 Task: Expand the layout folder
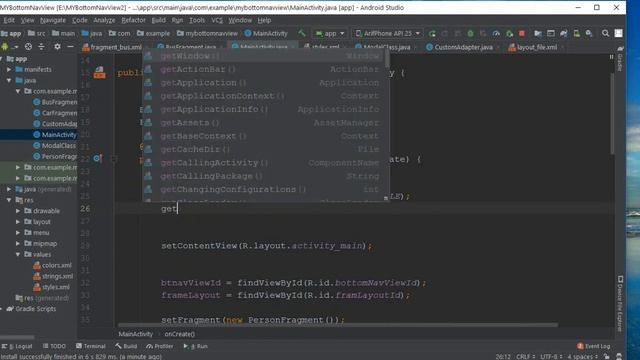coord(18,222)
